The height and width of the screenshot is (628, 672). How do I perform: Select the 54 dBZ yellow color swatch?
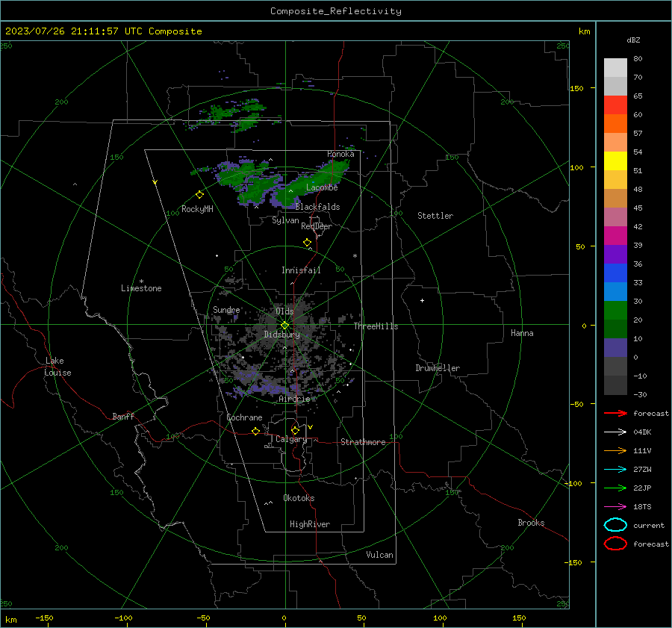point(615,161)
